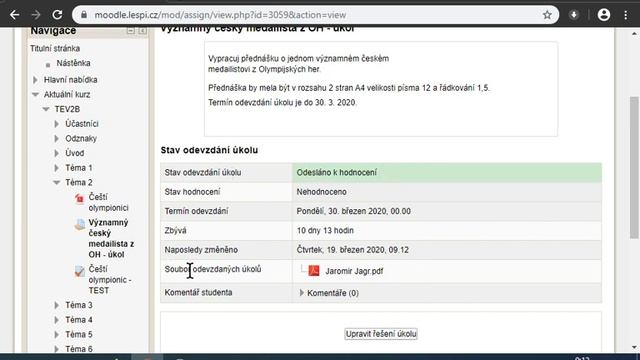Go back using browser back arrow
Viewport: 640px width, 360px height.
tap(15, 15)
